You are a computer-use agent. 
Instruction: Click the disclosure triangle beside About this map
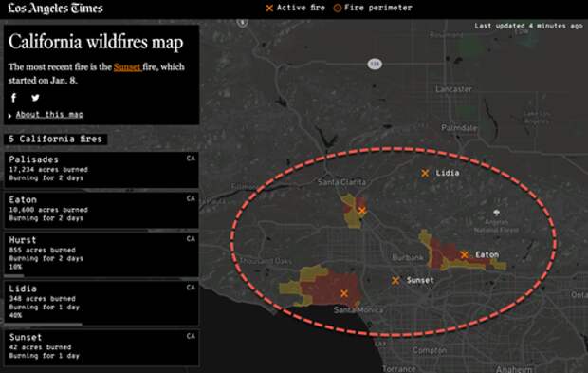10,116
